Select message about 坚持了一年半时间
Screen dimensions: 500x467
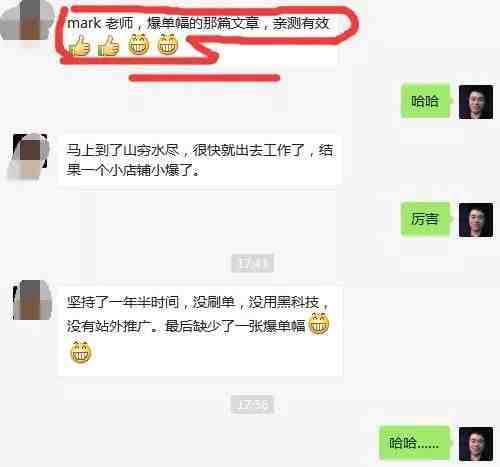point(200,330)
